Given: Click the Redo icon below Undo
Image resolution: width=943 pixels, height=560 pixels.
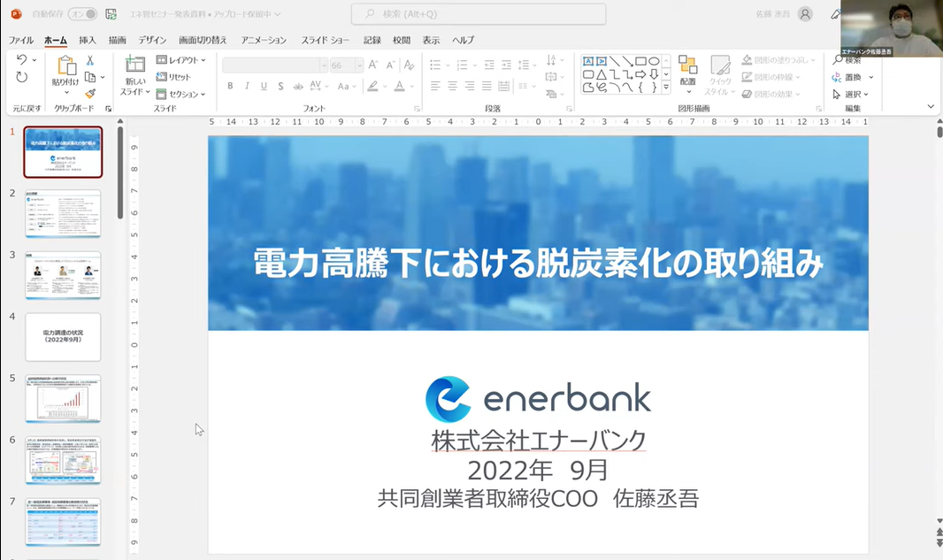Looking at the screenshot, I should point(21,77).
